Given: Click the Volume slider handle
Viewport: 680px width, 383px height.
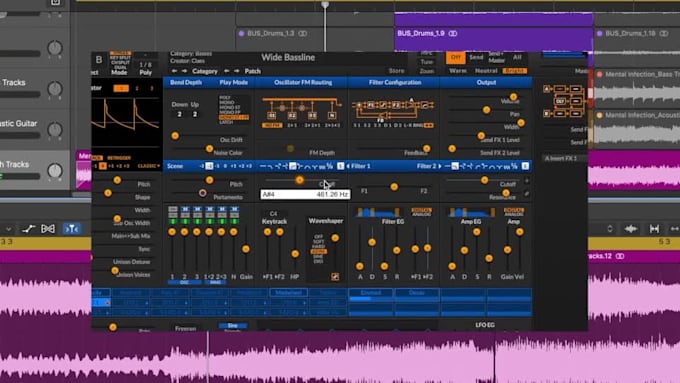Looking at the screenshot, I should click(513, 97).
